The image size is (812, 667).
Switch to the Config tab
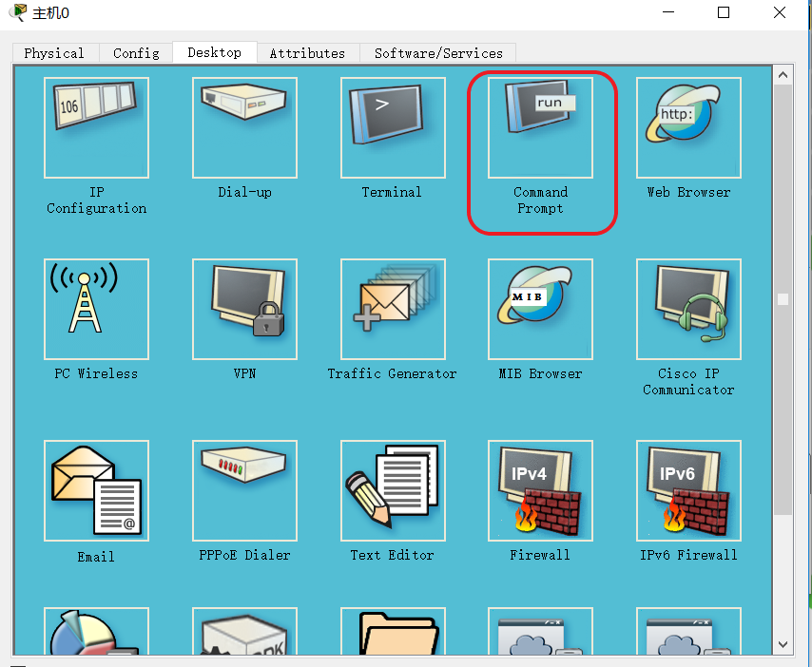(x=136, y=53)
